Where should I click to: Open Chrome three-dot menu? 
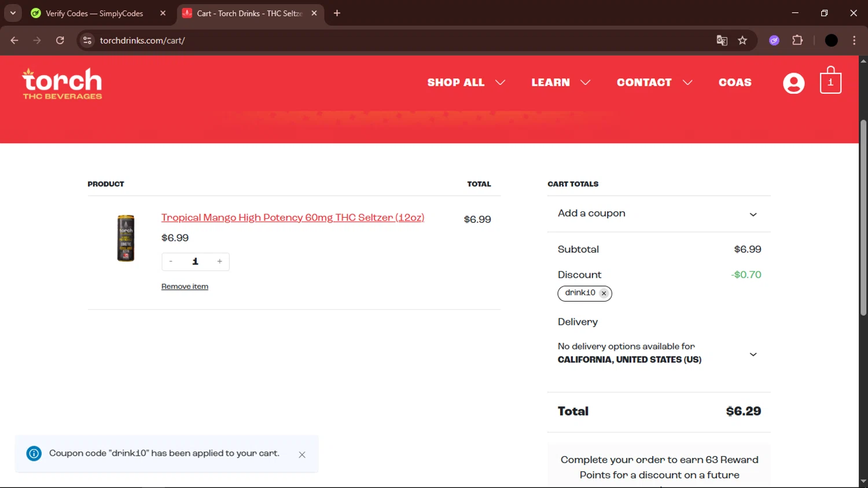point(854,41)
